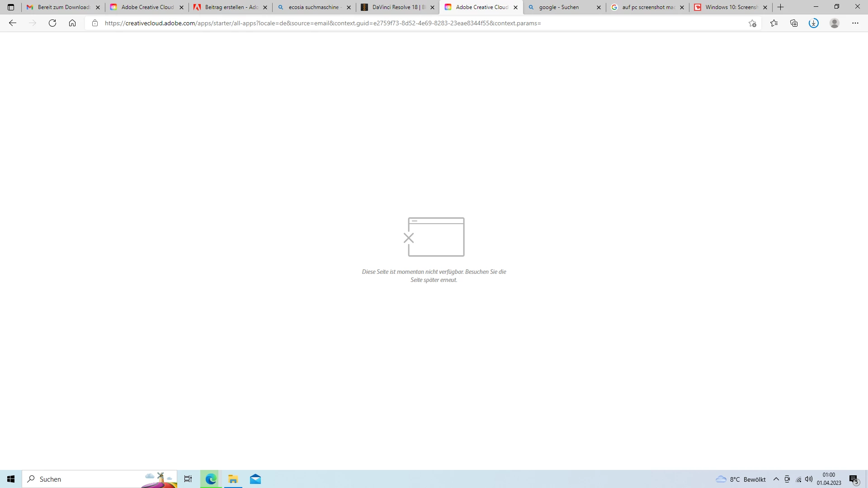
Task: Open a new browser tab
Action: 781,7
